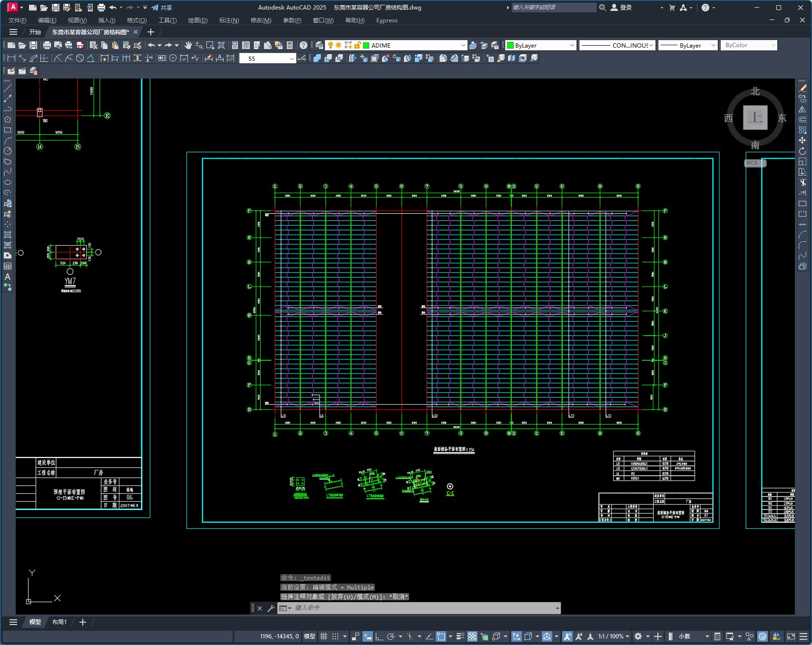812x645 pixels.
Task: Click the green layer color swatch beside ADIME
Action: coord(366,45)
